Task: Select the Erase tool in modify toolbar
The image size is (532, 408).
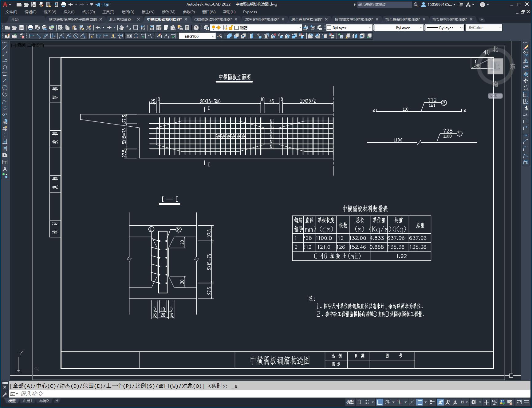Action: pyautogui.click(x=526, y=47)
